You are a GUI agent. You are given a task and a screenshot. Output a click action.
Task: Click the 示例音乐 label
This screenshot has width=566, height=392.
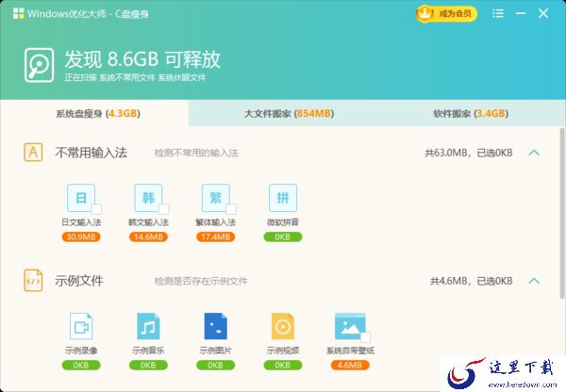(x=148, y=351)
